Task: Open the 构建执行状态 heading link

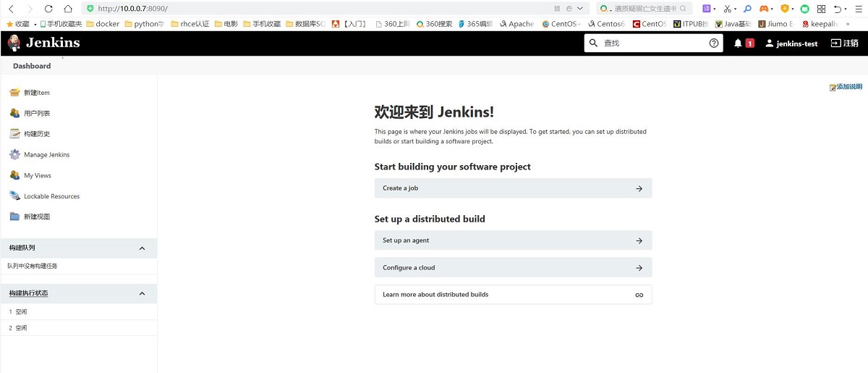Action: point(28,293)
